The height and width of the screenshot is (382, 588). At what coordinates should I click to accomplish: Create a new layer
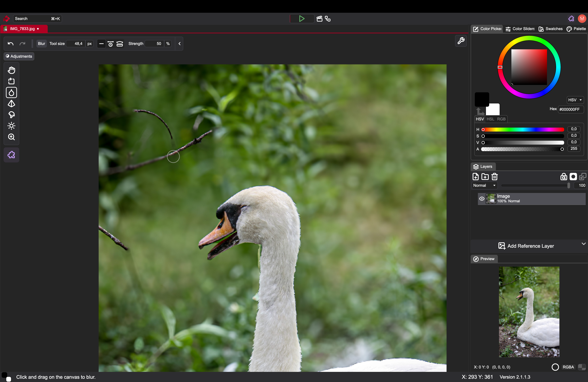476,177
